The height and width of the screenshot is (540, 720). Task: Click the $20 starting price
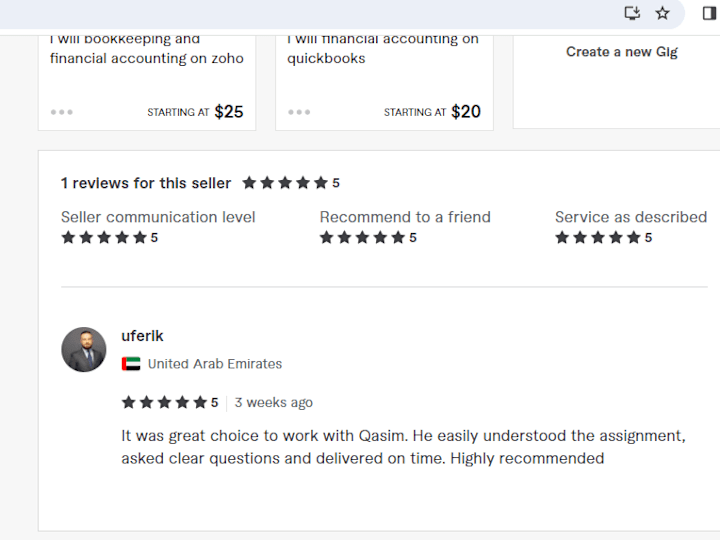tap(466, 112)
